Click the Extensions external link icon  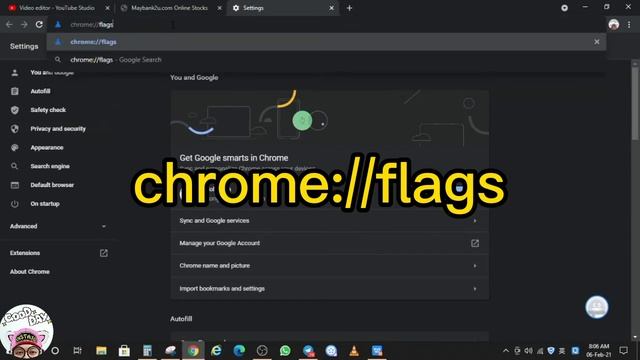(x=104, y=253)
